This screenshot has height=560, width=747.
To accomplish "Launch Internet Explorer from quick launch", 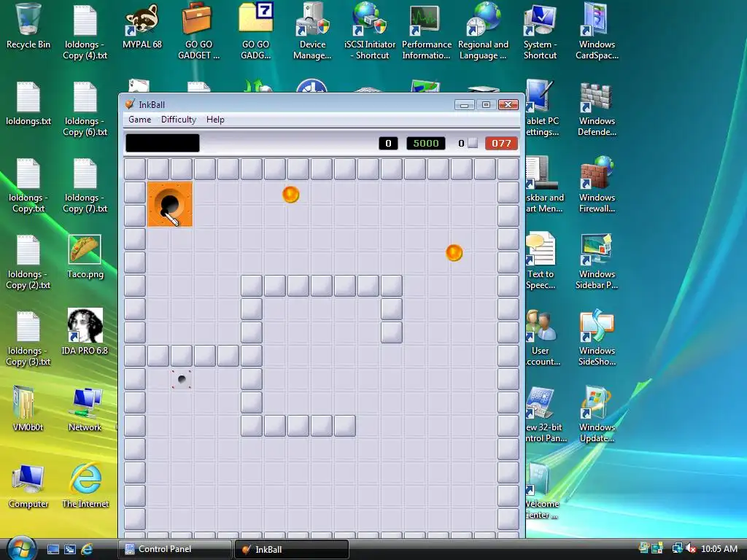I will pos(87,549).
